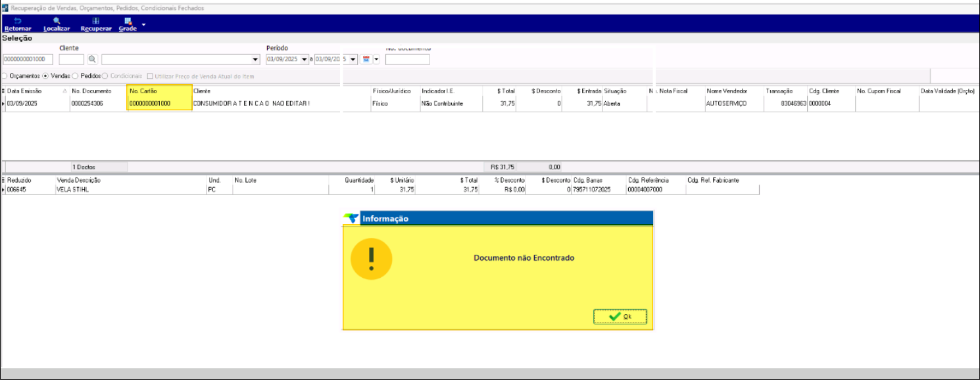The width and height of the screenshot is (980, 381).
Task: Select the Orçamentos radio button
Action: [x=4, y=76]
